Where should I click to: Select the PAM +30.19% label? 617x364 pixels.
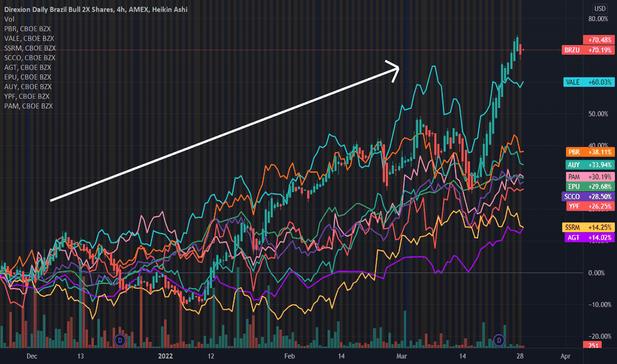click(x=591, y=177)
